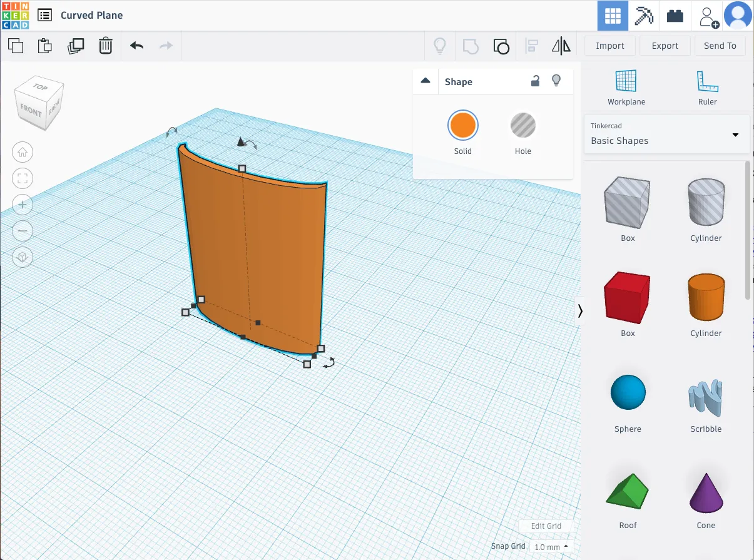The height and width of the screenshot is (560, 754).
Task: Click the view cube FRONT face
Action: click(31, 110)
